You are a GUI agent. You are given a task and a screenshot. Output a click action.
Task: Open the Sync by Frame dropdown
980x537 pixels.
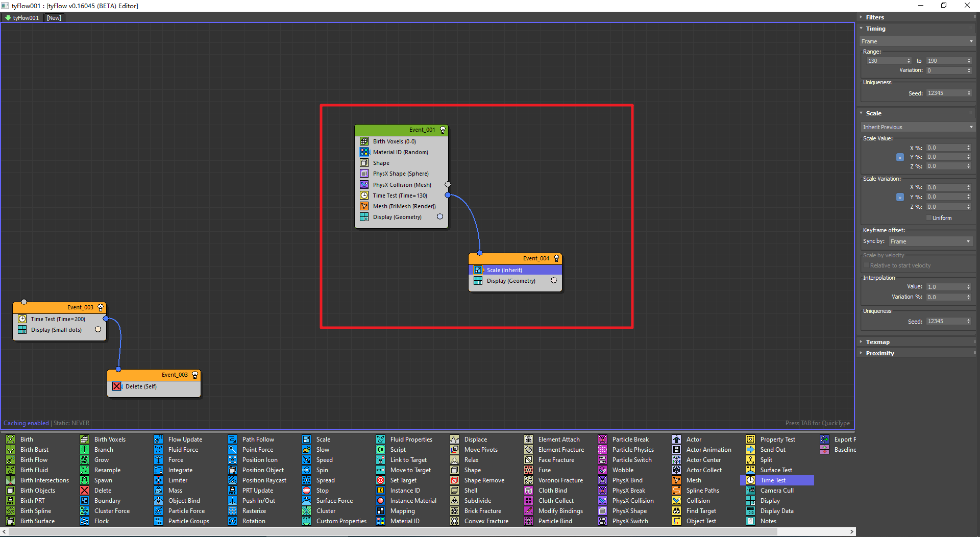(x=930, y=241)
